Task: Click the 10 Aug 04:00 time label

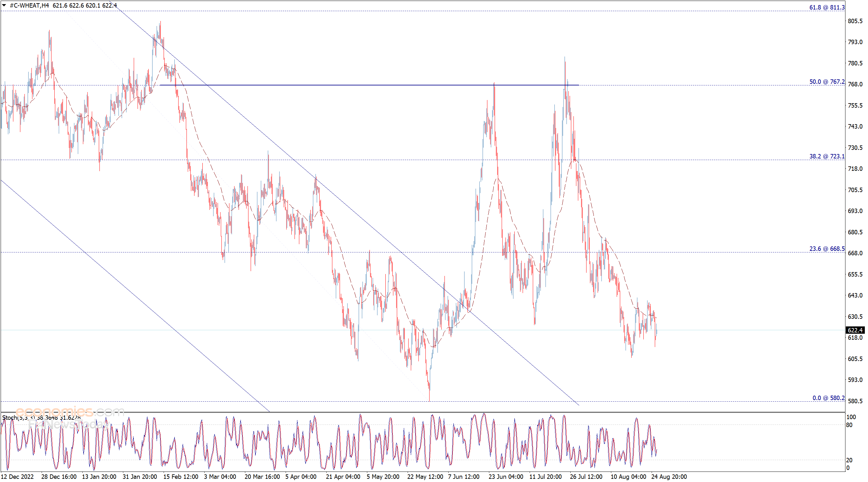Action: [628, 477]
